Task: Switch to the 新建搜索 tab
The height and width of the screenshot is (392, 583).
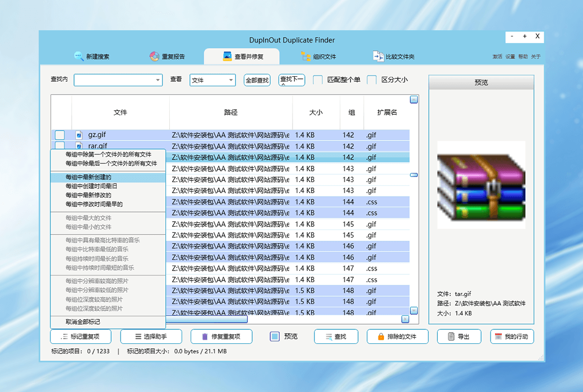Action: click(92, 57)
